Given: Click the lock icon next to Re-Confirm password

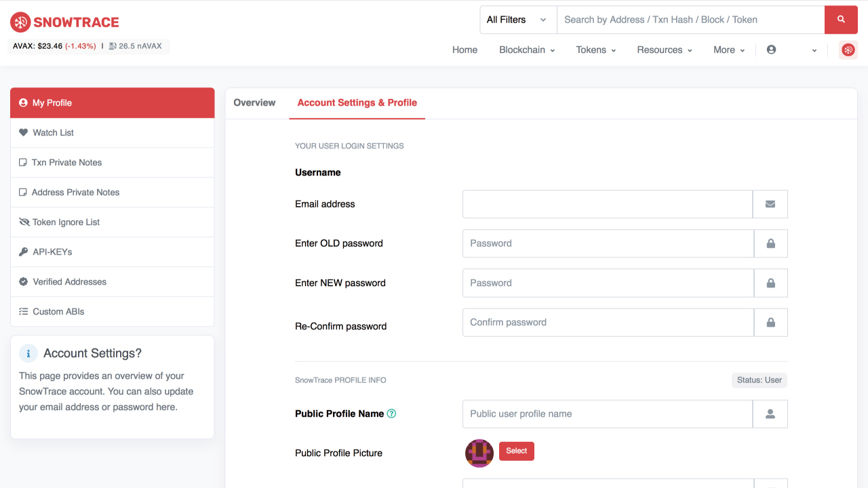Looking at the screenshot, I should click(x=771, y=323).
